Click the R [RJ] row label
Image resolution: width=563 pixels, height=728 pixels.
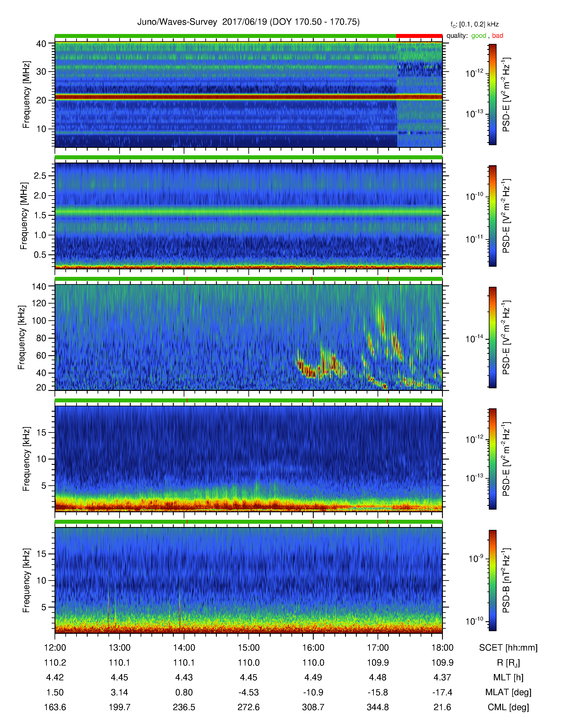pyautogui.click(x=508, y=663)
